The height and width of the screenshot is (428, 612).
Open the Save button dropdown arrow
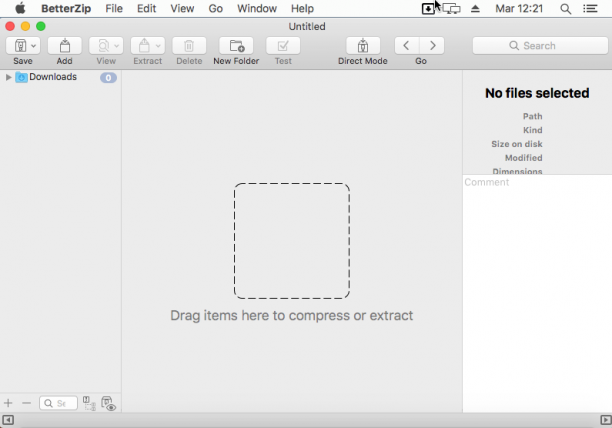click(34, 46)
